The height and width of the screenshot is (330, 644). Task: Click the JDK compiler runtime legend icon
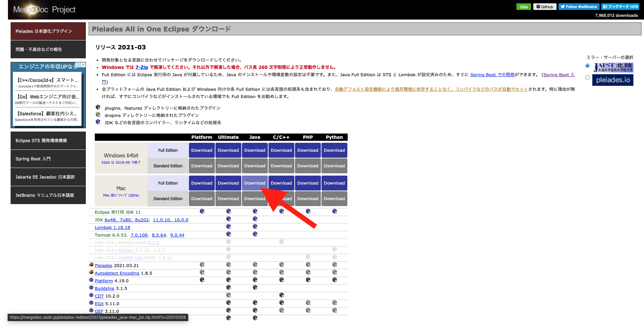click(98, 122)
